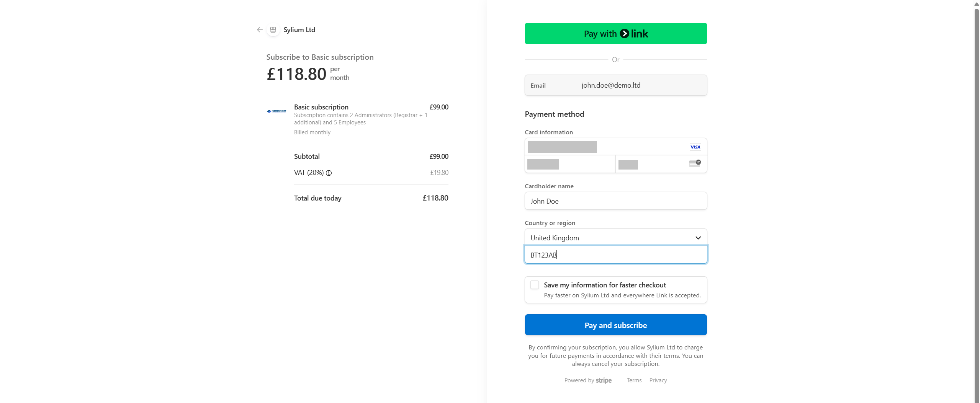Screen dimensions: 980x403
Task: Click the CVC card hint icon
Action: click(x=695, y=164)
